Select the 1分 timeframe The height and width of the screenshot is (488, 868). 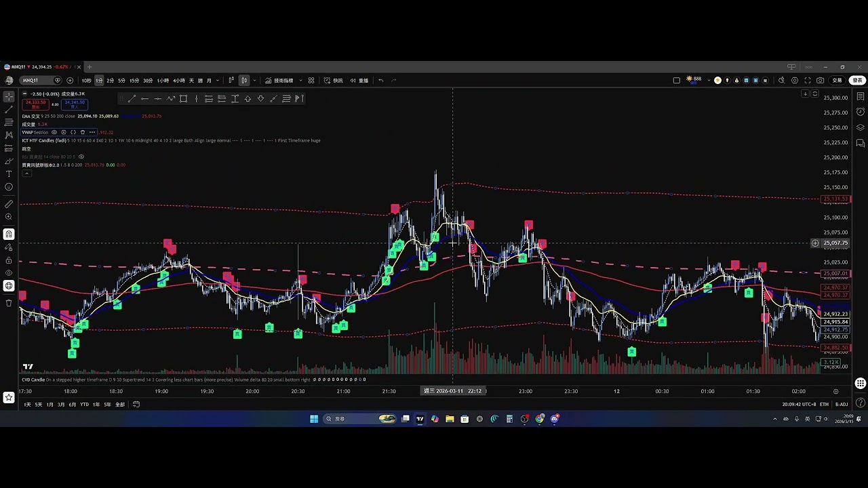point(99,81)
